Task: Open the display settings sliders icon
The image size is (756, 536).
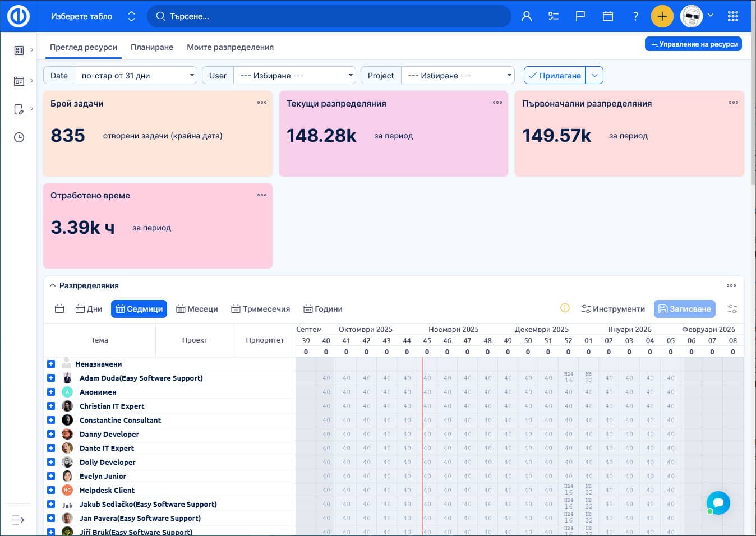Action: click(732, 309)
